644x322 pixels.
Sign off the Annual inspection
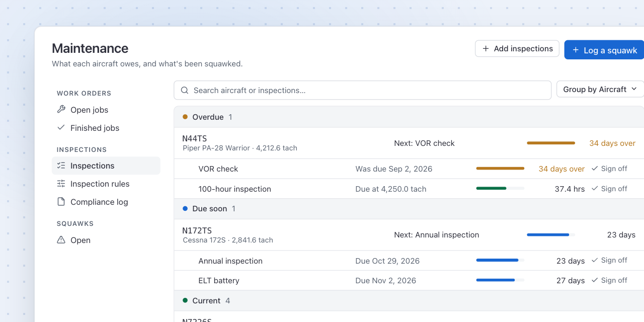pos(609,260)
